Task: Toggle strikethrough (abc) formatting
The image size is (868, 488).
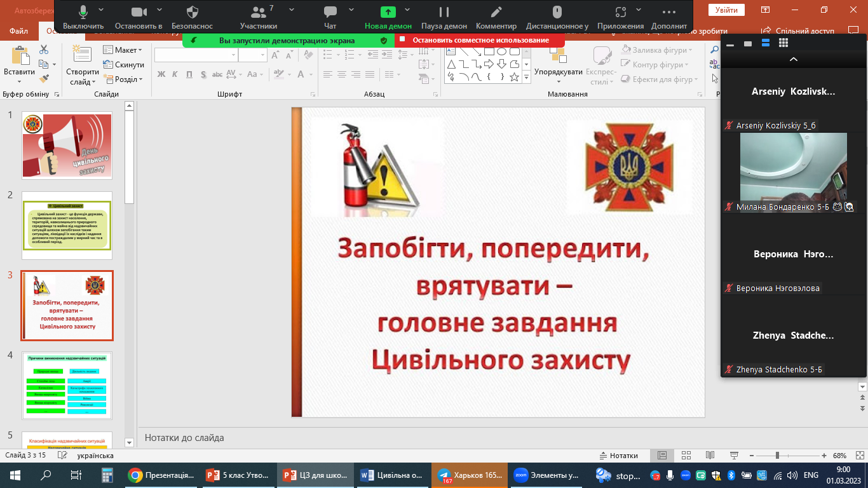Action: (217, 74)
